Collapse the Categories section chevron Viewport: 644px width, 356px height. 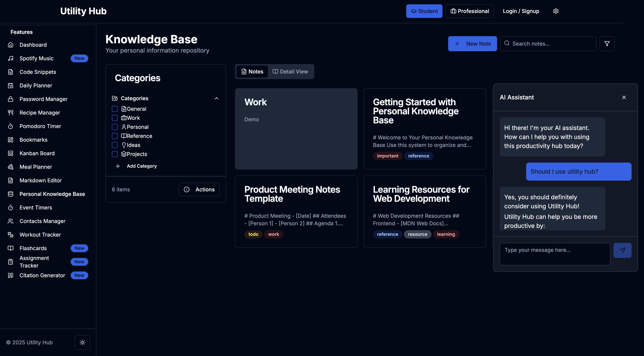tap(216, 99)
